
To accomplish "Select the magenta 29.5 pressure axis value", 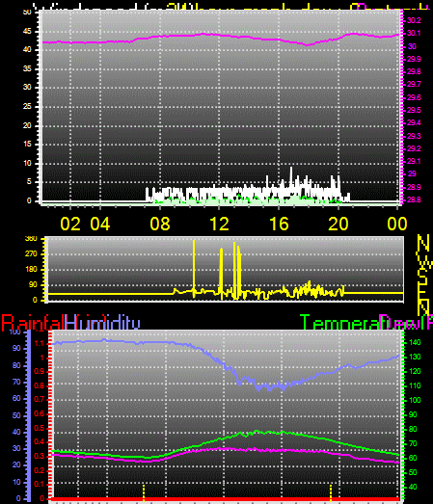I will 414,110.
